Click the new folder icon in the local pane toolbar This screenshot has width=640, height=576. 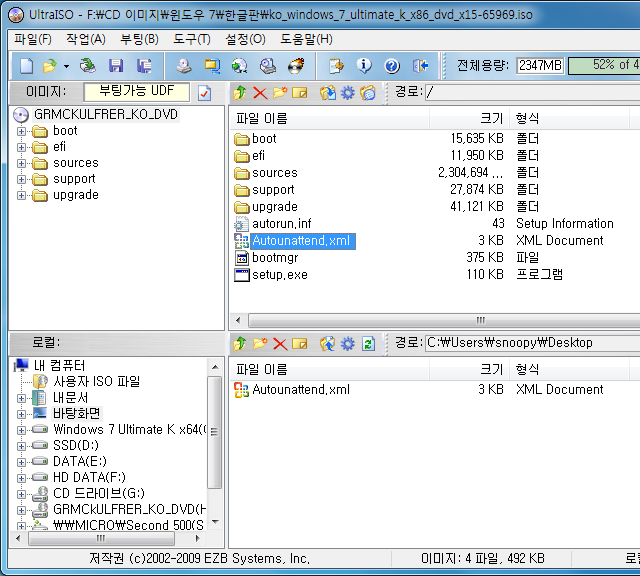tap(260, 343)
